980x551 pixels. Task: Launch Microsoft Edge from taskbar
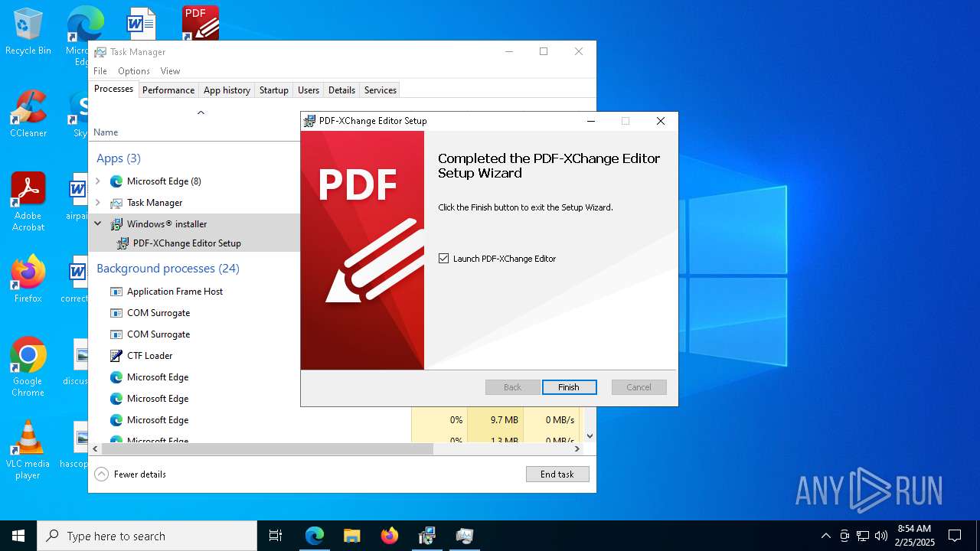(315, 536)
